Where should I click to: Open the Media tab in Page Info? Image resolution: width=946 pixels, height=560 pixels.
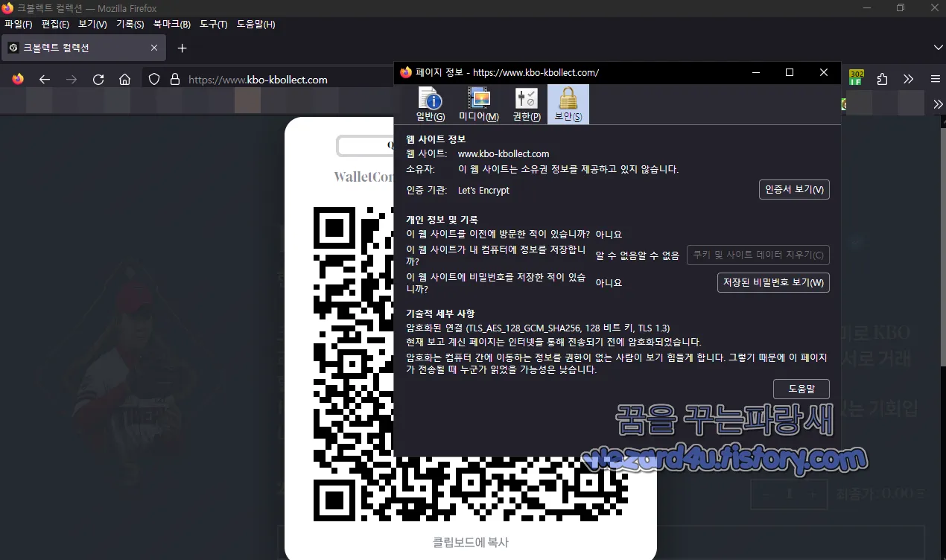point(478,104)
